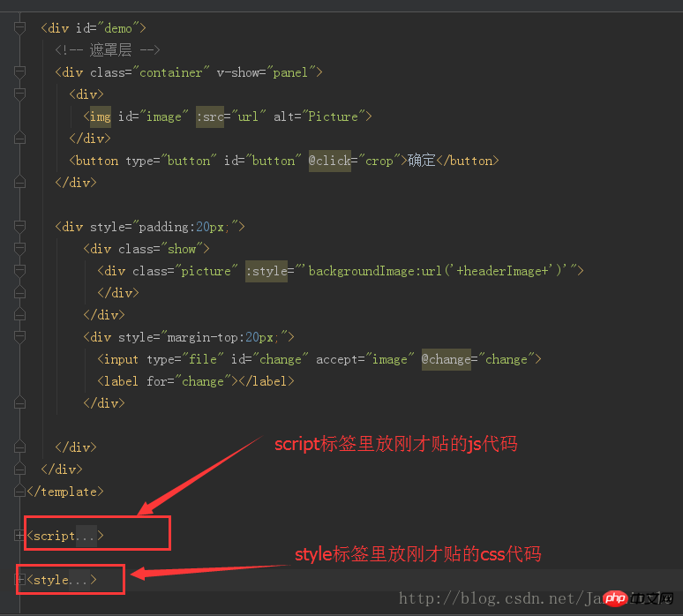Click the highlighted @change attribute

tap(447, 359)
